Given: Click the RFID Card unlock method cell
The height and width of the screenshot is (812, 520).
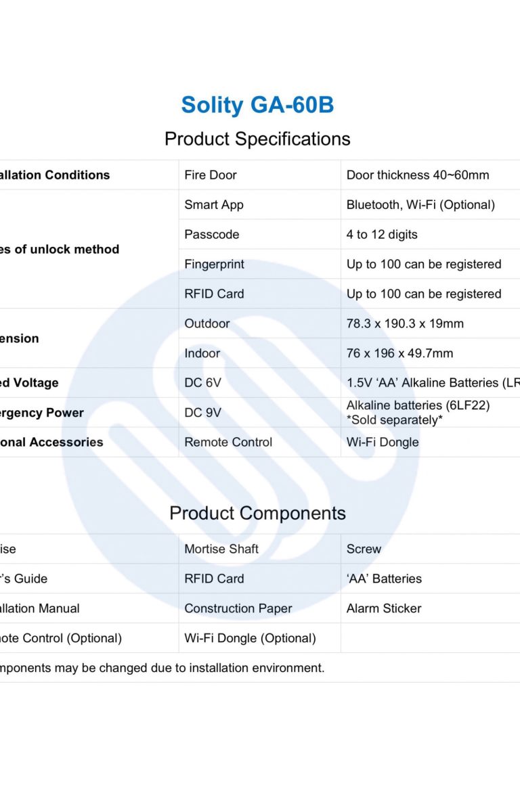Looking at the screenshot, I should tap(259, 294).
